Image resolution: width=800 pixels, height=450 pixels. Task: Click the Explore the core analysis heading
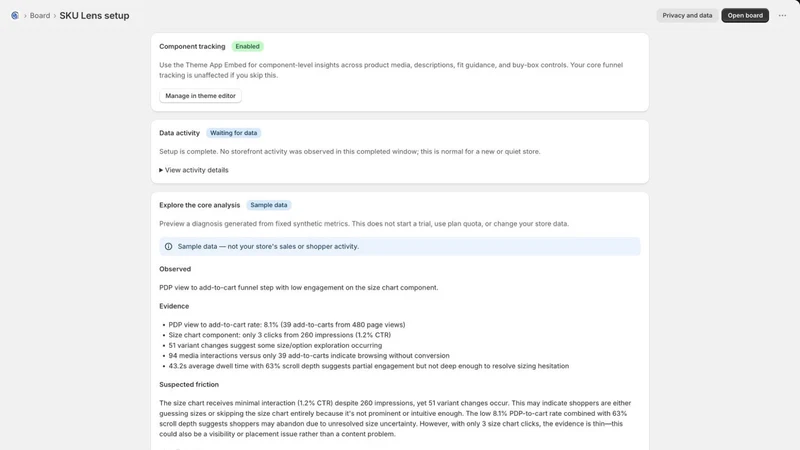click(x=199, y=205)
